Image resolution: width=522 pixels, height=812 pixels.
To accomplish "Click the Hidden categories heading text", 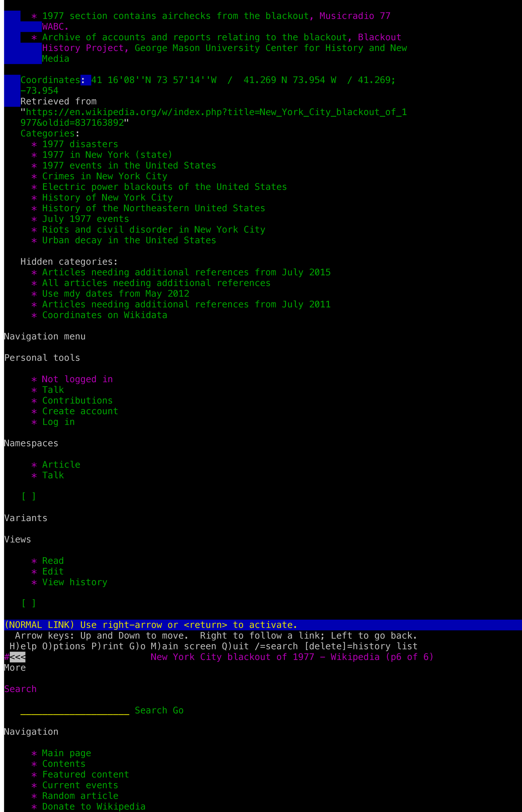I will (69, 262).
